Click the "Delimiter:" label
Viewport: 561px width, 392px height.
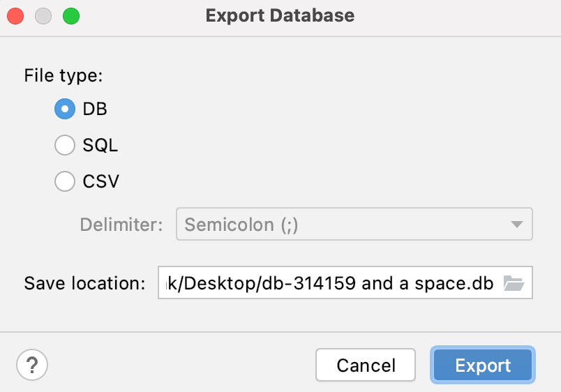pyautogui.click(x=121, y=225)
